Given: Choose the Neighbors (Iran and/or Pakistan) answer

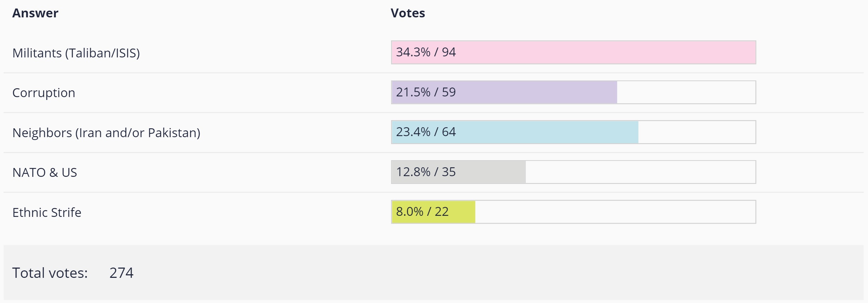Looking at the screenshot, I should click(x=106, y=133).
